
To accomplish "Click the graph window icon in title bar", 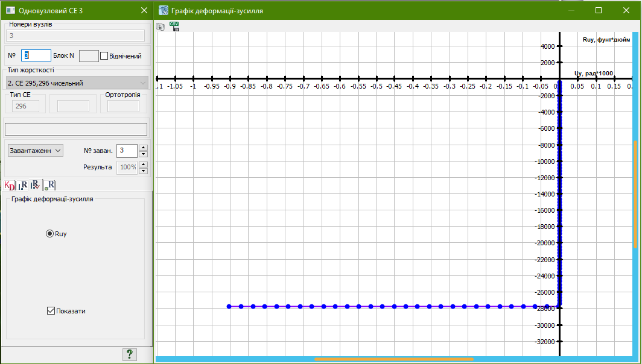I will click(x=163, y=10).
